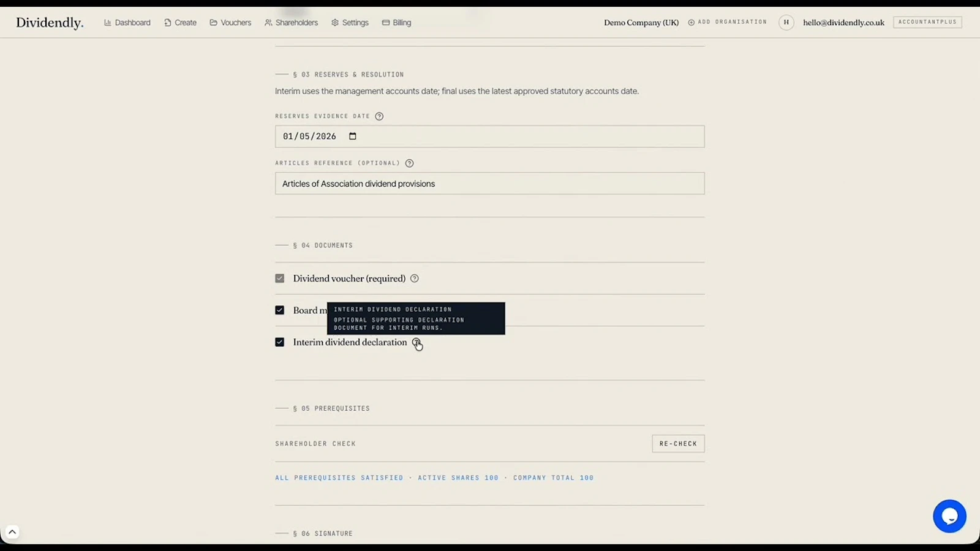Show help for Articles Reference
The width and height of the screenshot is (980, 551).
point(410,163)
